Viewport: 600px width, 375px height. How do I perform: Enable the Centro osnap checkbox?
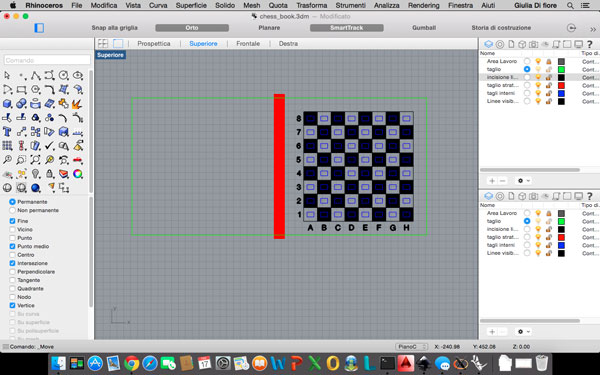click(12, 255)
